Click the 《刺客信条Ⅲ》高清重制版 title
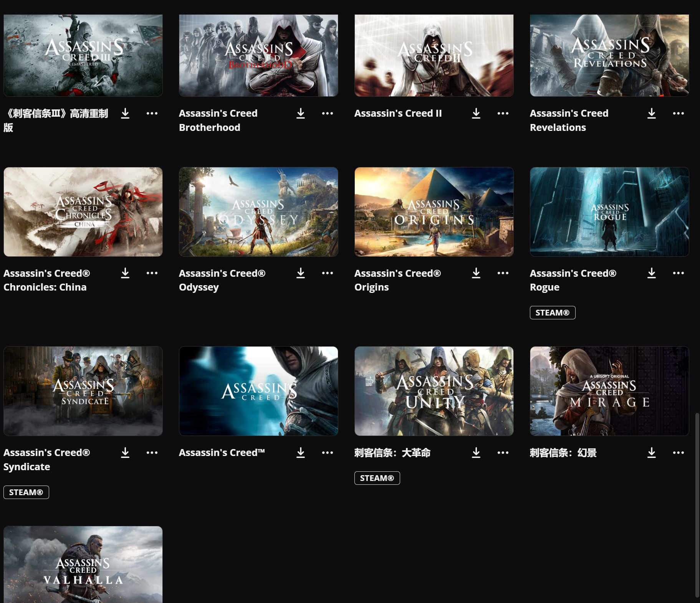700x603 pixels. tap(56, 120)
